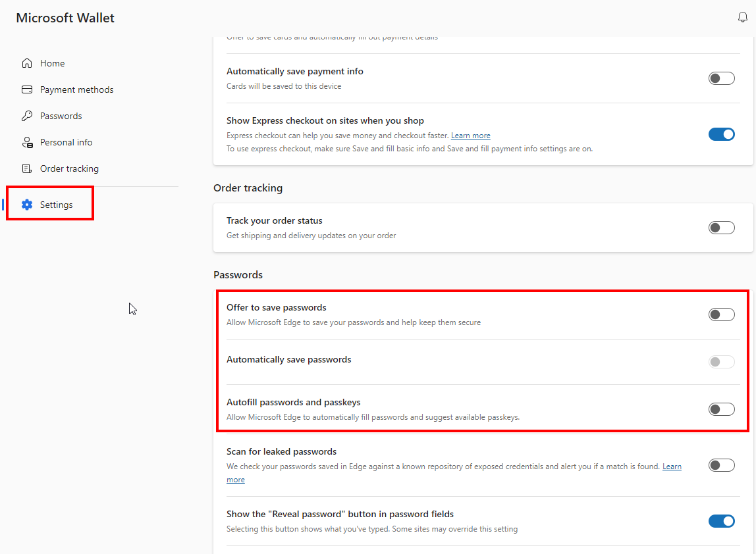Click 'Scan for leaked passwords' label

pos(282,451)
